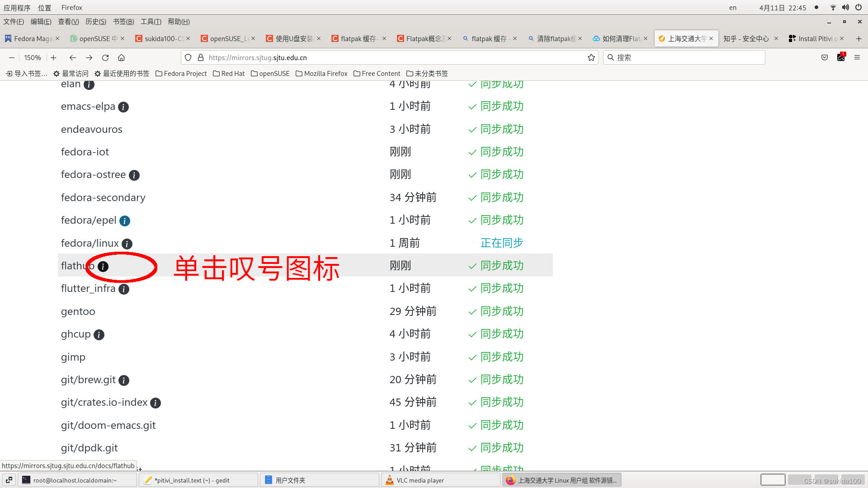Click 导入书签 in bookmarks toolbar
This screenshot has height=488, width=868.
click(x=26, y=74)
